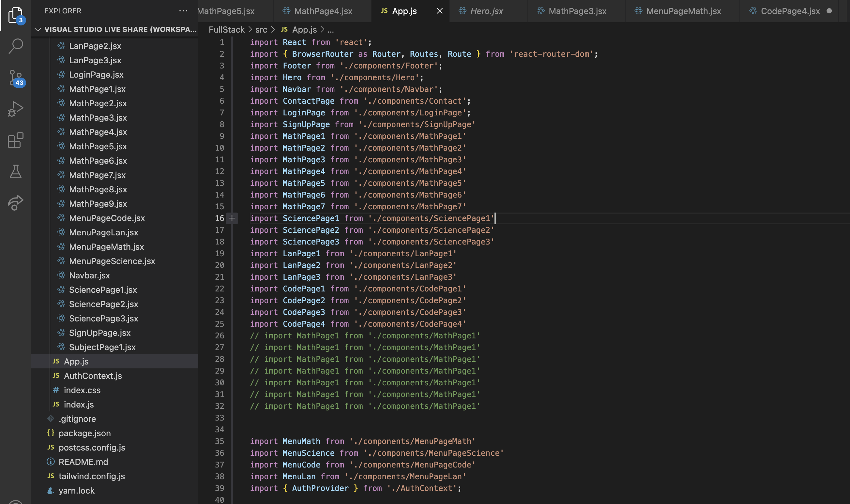The image size is (850, 504).
Task: Open Explorer more actions ellipsis menu
Action: [183, 11]
